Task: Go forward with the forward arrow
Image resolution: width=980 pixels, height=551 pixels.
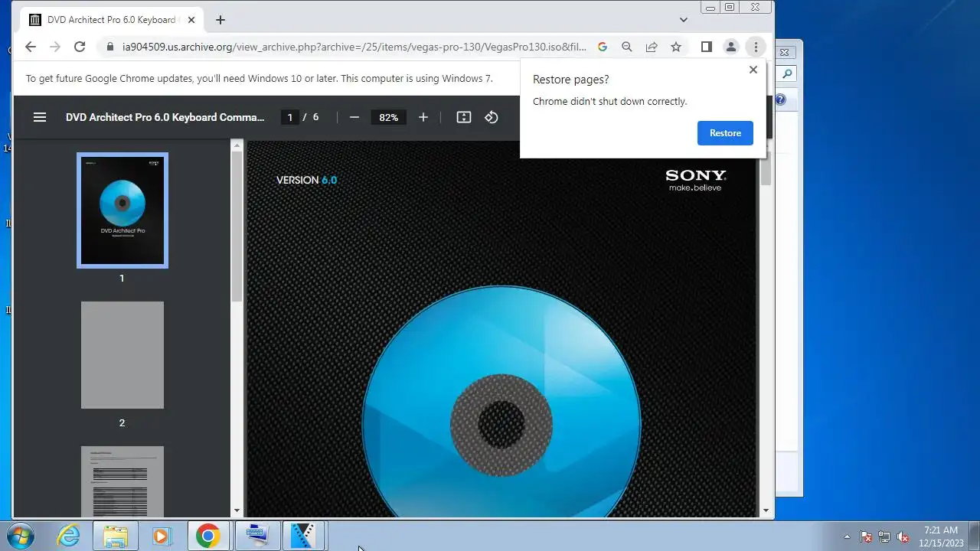Action: click(54, 47)
